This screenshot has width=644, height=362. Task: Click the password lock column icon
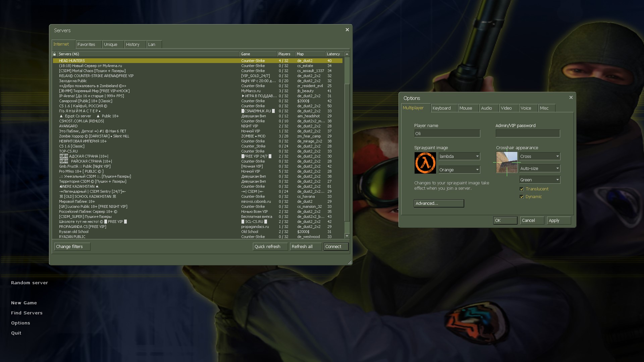point(55,54)
